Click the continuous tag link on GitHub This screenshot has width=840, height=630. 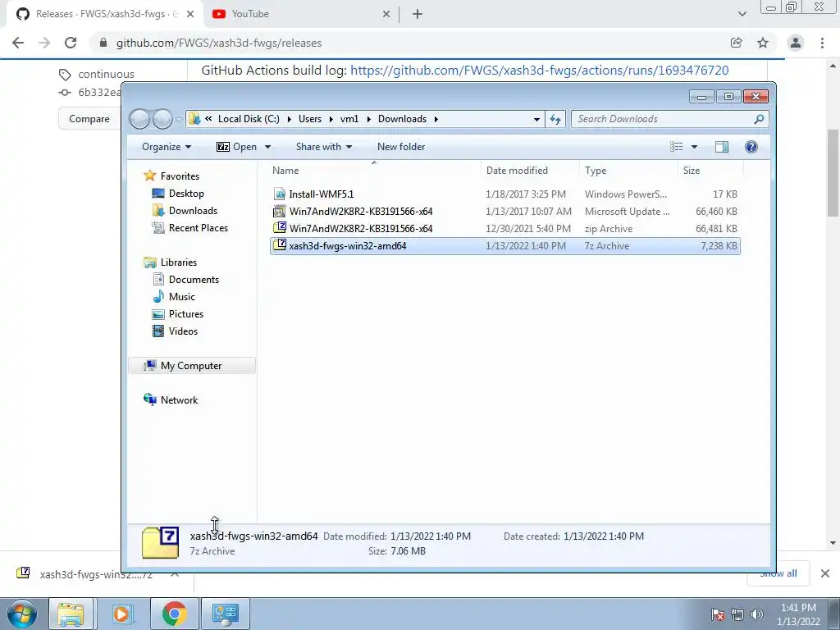tap(106, 74)
